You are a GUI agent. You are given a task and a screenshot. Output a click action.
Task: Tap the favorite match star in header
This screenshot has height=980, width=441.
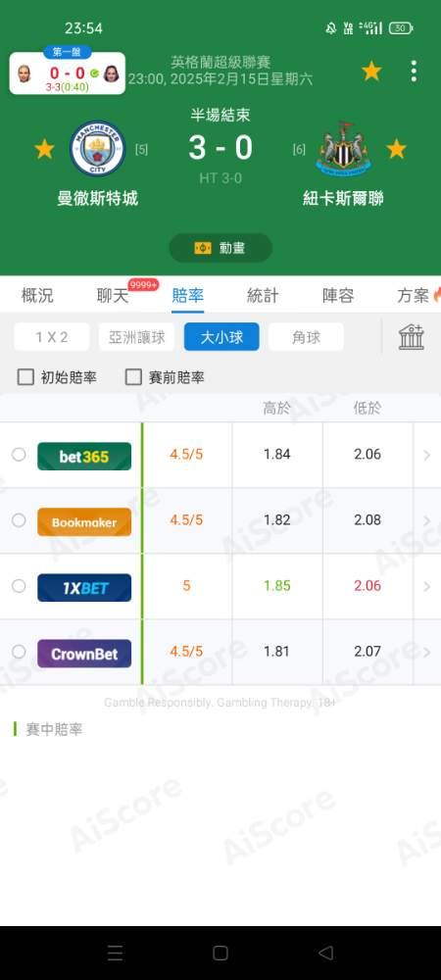[371, 72]
